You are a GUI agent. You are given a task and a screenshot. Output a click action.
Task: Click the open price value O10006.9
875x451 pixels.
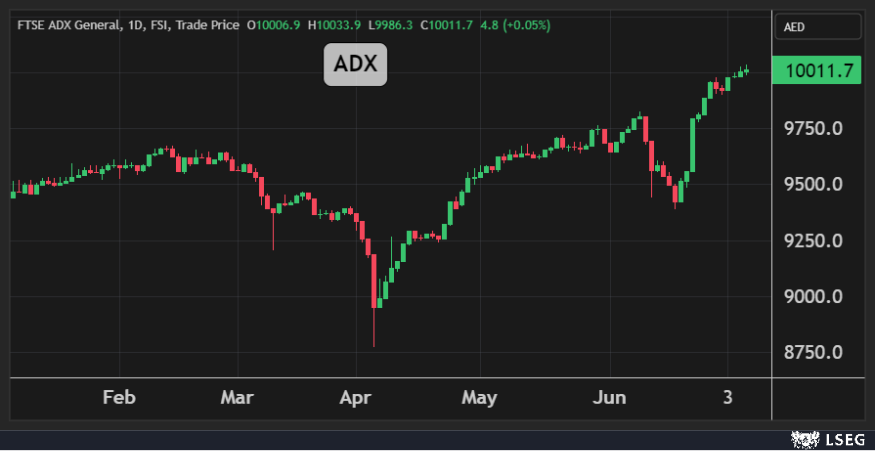pyautogui.click(x=274, y=24)
